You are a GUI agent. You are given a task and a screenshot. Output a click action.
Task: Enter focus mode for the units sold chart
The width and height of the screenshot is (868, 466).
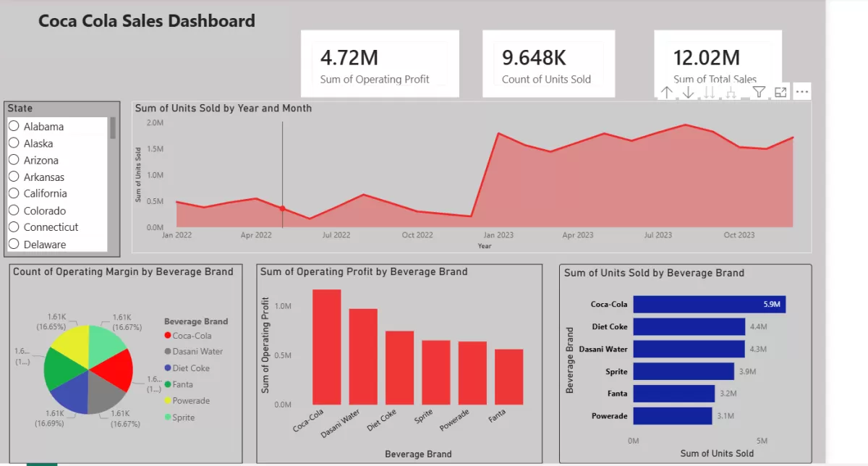coord(780,92)
